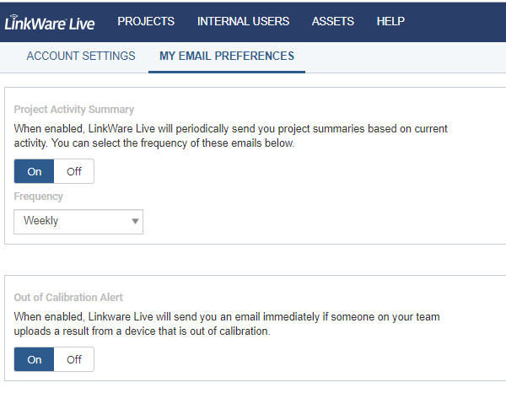
Task: Click the LinkWare Live logo
Action: click(x=49, y=22)
